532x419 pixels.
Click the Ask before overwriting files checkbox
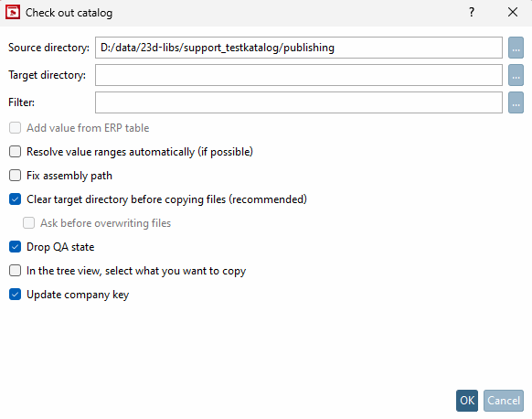tap(29, 223)
